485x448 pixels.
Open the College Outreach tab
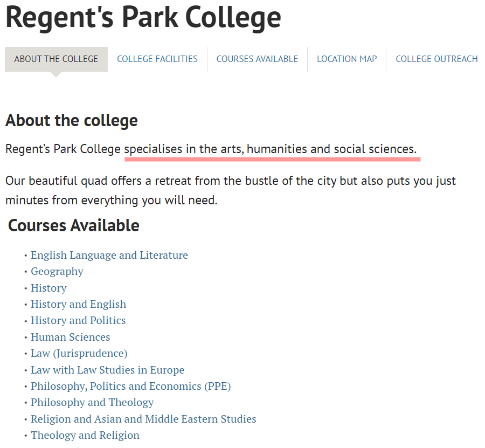[436, 59]
